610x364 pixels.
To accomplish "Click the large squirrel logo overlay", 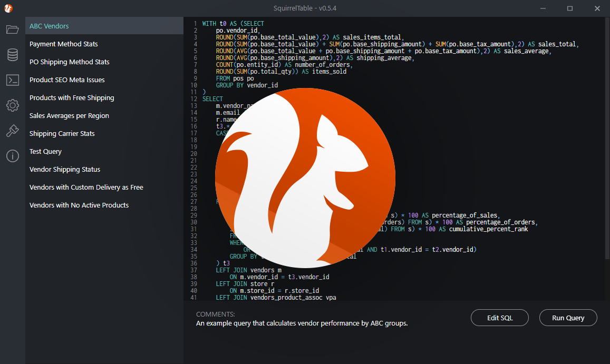I will 305,178.
